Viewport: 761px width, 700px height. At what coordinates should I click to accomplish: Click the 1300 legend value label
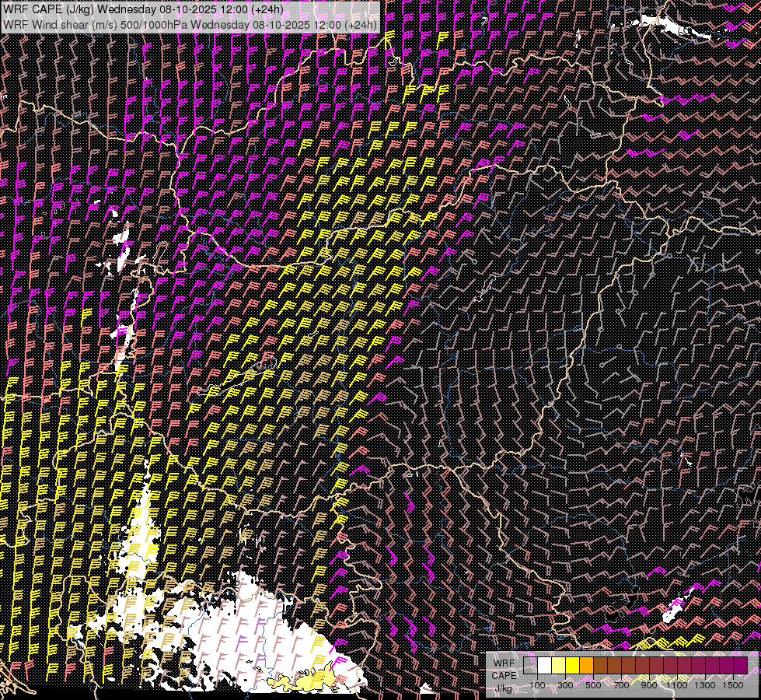coord(704,685)
